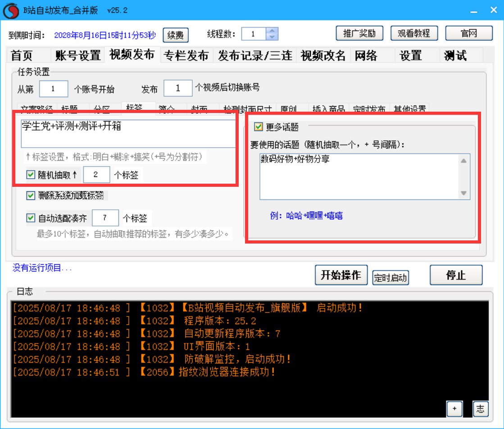Click the 志 button in the log panel

[481, 409]
